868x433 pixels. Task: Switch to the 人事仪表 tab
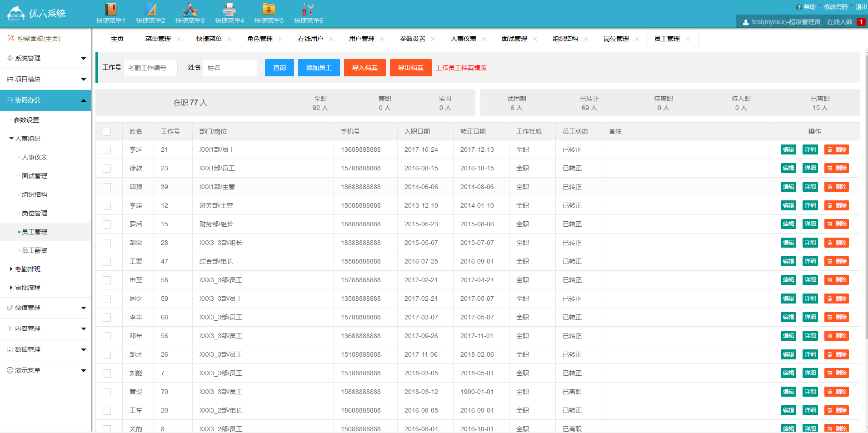(464, 39)
